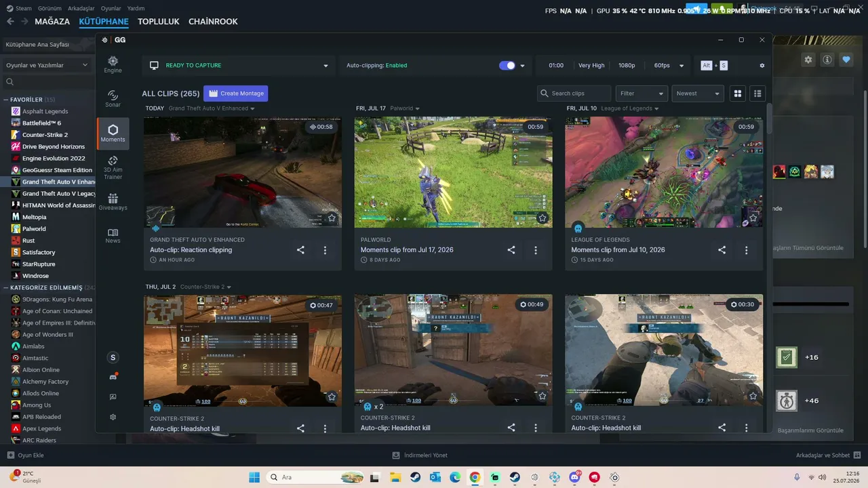This screenshot has width=868, height=488.
Task: Open the News section in the sidebar
Action: [113, 235]
